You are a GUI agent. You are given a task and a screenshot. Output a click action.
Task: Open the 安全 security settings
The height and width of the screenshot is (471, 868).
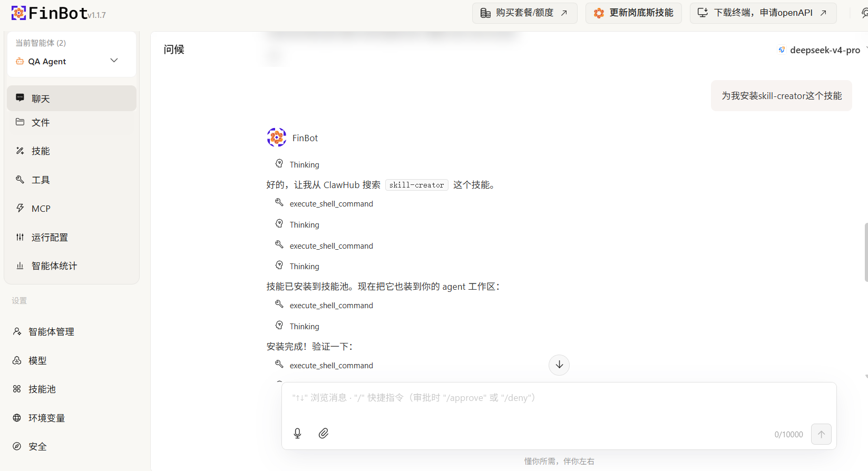click(72, 447)
